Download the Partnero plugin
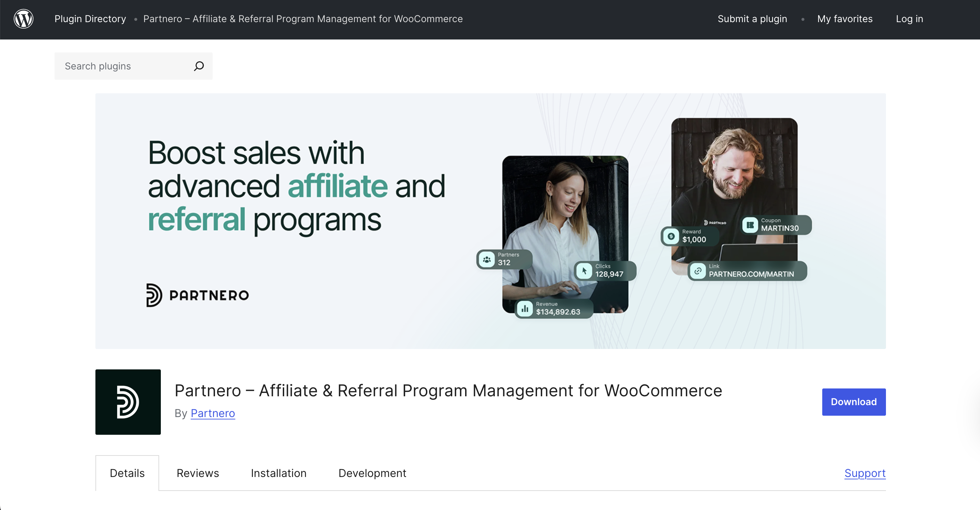Screen dimensions: 980x510 pos(854,402)
